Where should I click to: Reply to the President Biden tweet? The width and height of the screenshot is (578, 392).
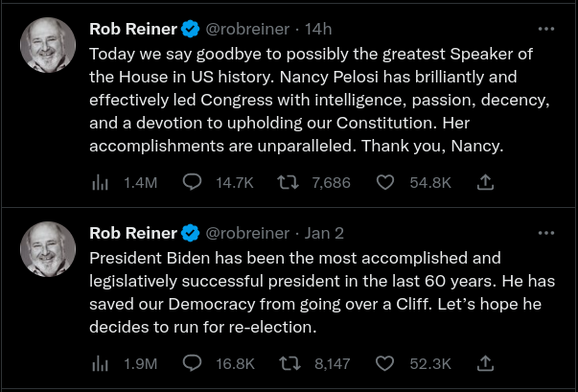click(191, 363)
